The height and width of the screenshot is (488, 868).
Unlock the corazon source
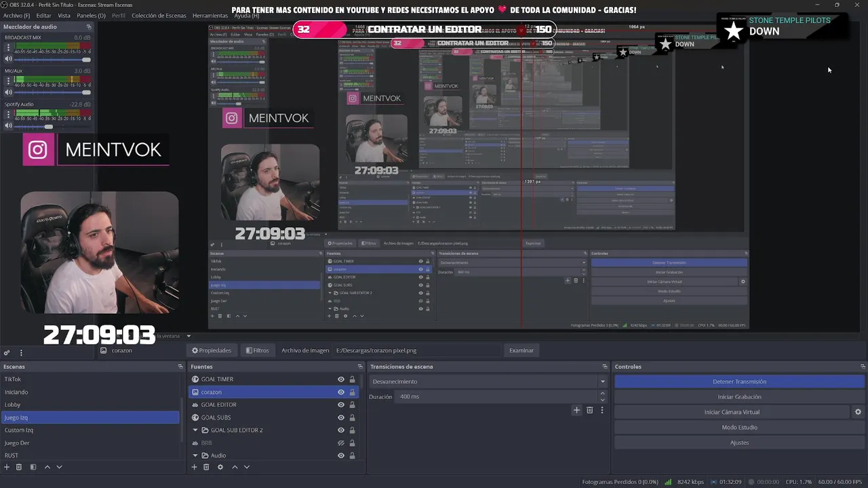(352, 392)
